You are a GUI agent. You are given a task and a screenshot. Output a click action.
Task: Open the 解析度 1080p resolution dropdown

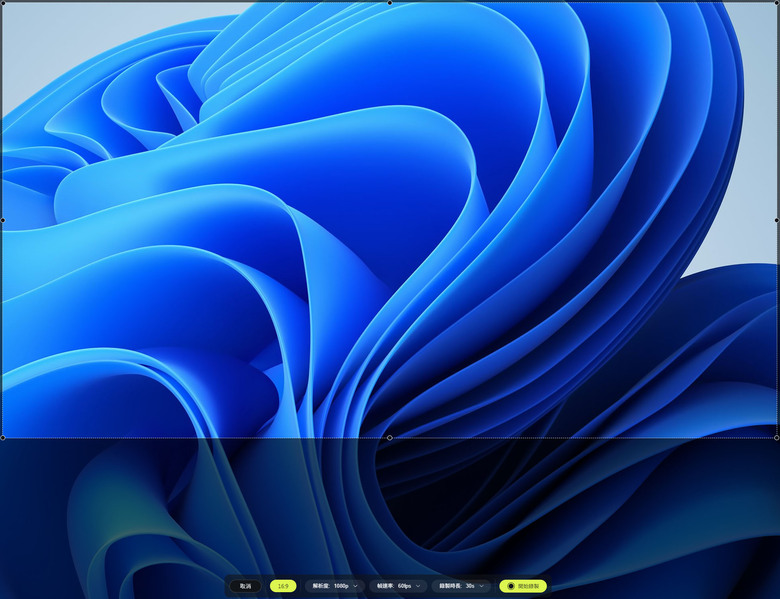click(335, 586)
